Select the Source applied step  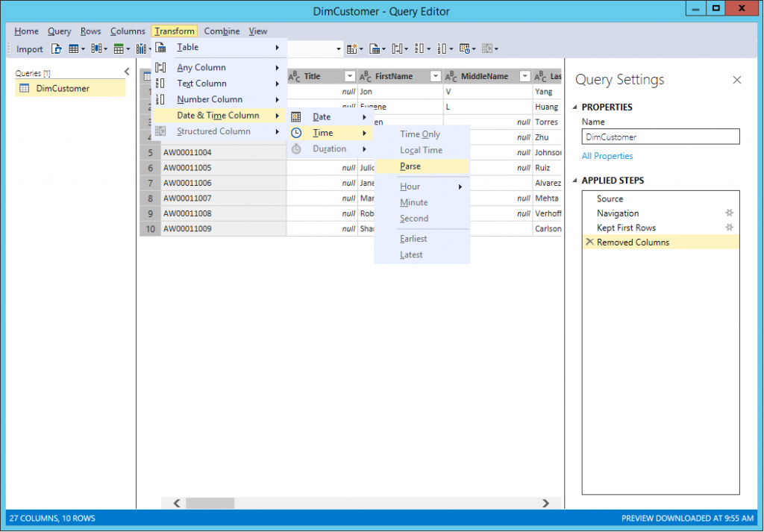tap(660, 198)
